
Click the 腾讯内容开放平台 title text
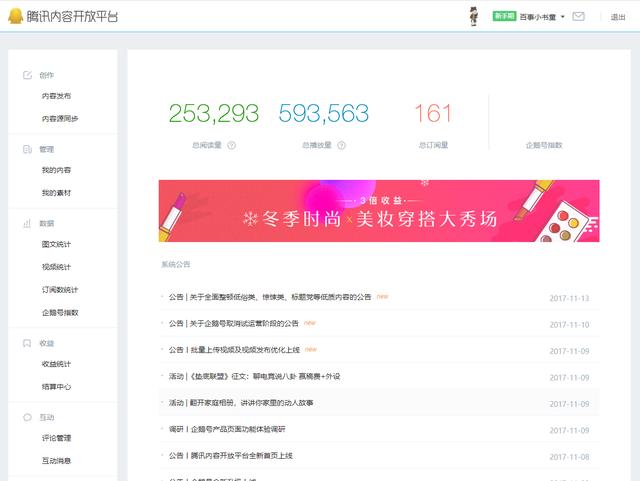[72, 16]
